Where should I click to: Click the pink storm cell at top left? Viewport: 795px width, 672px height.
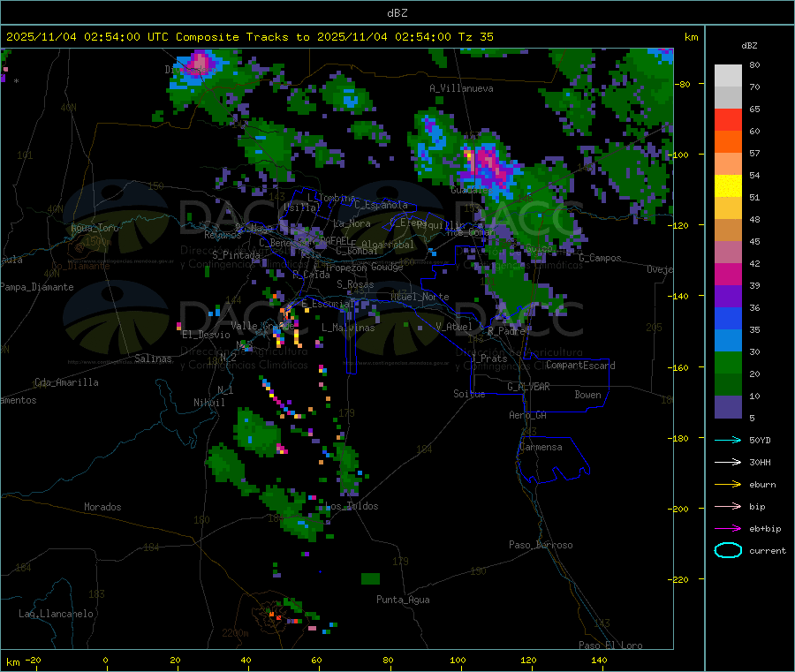point(201,64)
